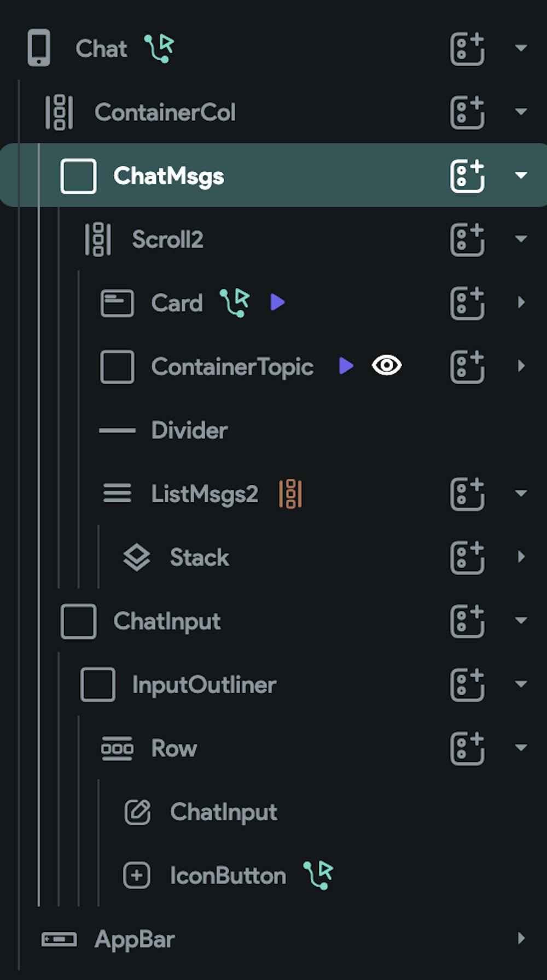Select the ChatInput text field widget
The width and height of the screenshot is (547, 980).
(223, 812)
